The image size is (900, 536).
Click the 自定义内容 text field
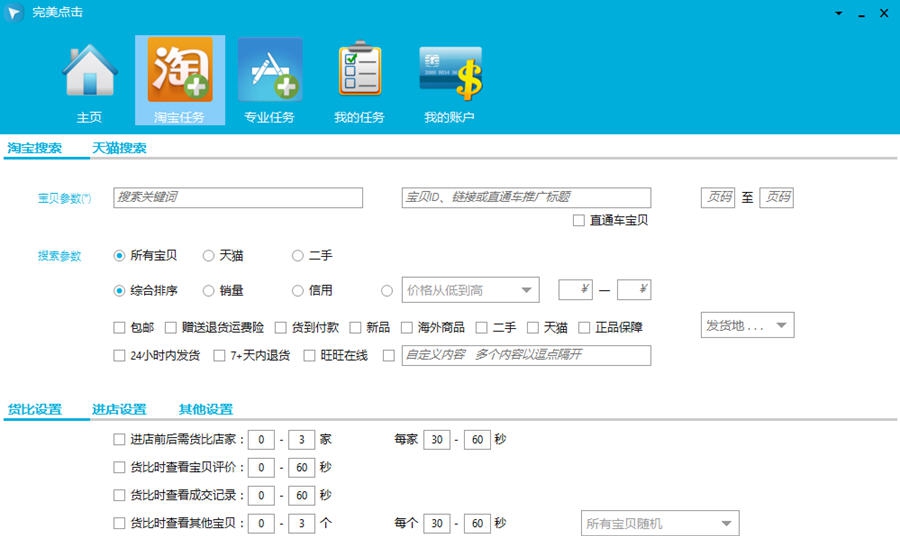pos(525,355)
